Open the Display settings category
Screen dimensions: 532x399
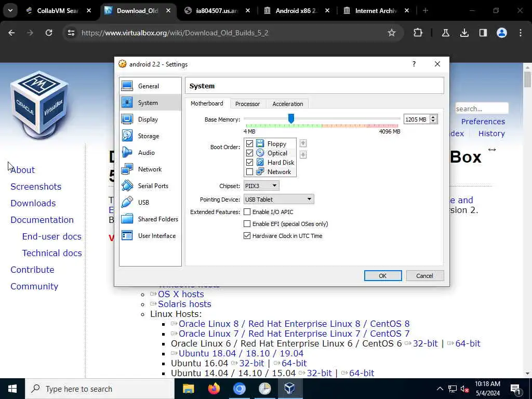coord(150,119)
